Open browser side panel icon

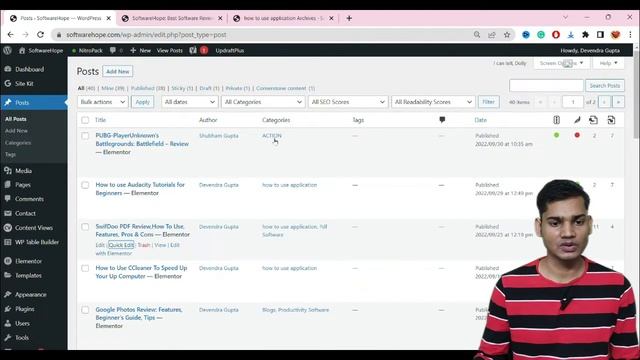(x=600, y=35)
